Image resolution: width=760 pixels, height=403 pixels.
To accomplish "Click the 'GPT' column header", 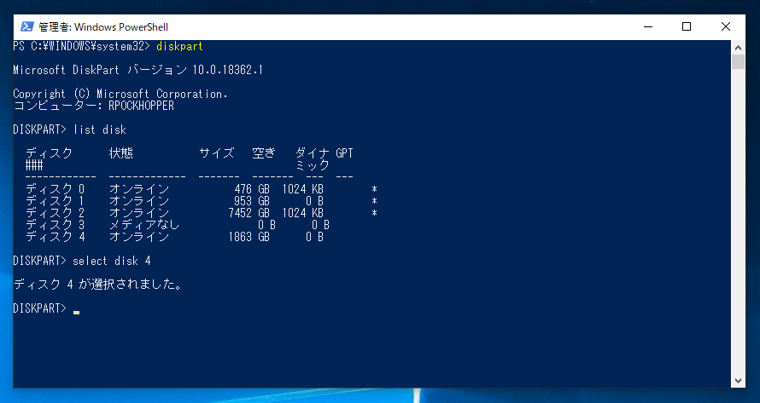I will (344, 153).
